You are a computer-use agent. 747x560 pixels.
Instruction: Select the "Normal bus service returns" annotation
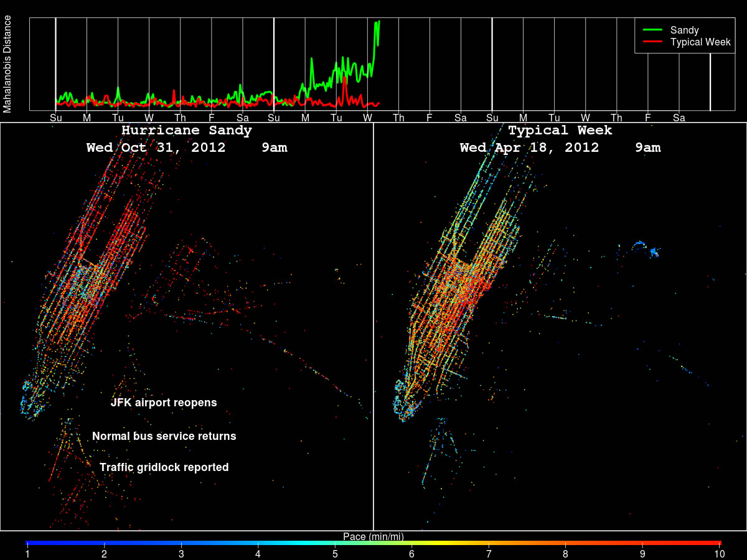pos(164,436)
